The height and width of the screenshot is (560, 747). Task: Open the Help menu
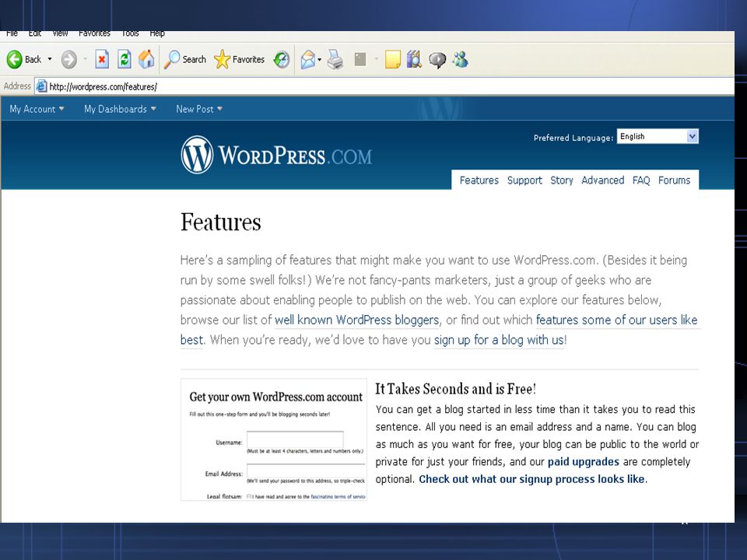[157, 33]
